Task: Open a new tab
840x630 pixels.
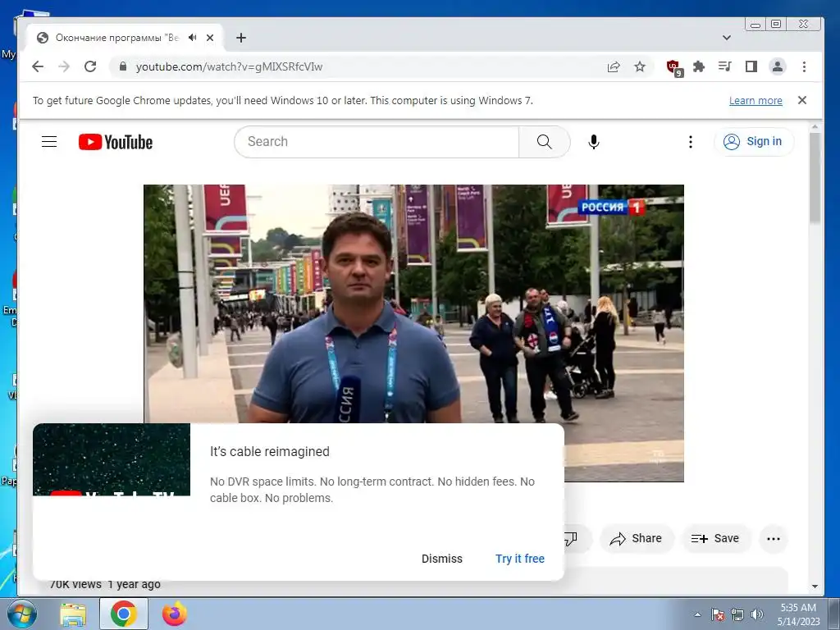Action: point(241,38)
